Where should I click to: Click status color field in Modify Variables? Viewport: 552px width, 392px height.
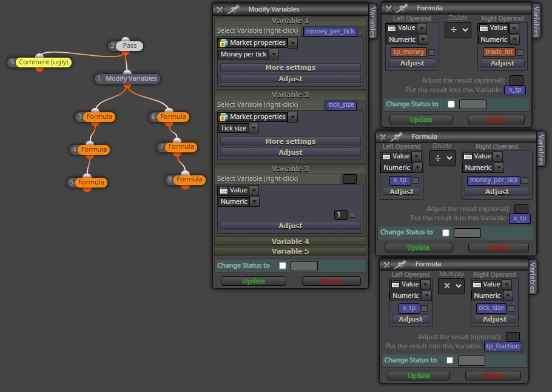coord(304,266)
